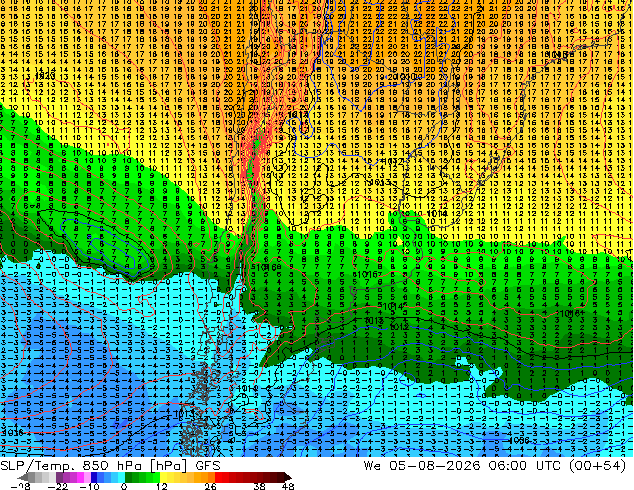Click the '1020' isobar label on the map

click(x=45, y=76)
